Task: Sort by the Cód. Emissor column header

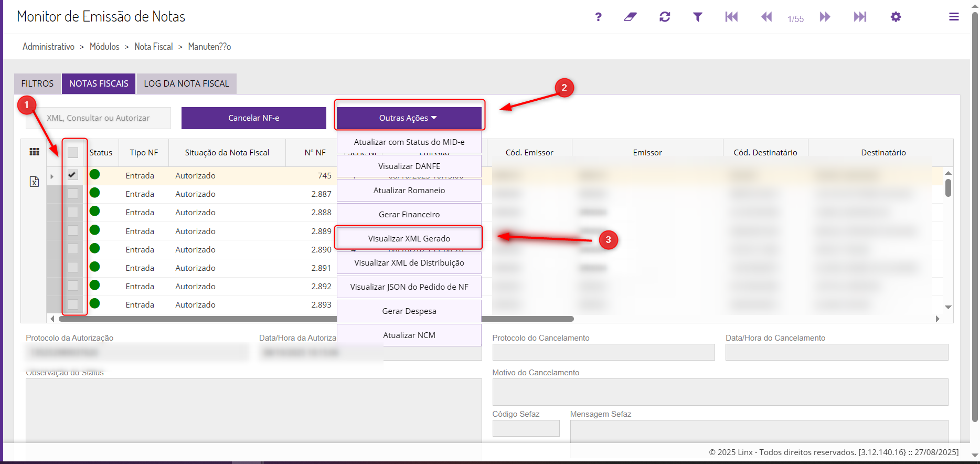Action: (x=529, y=153)
